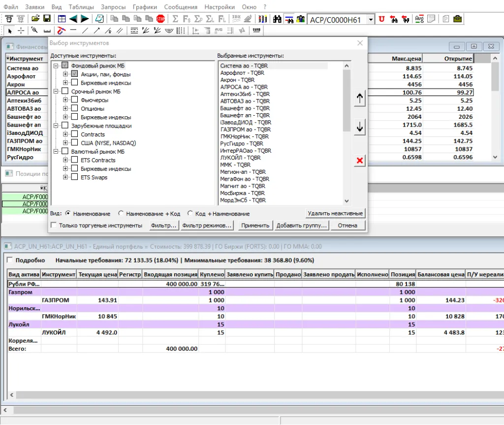The height and width of the screenshot is (425, 504).
Task: Open the yellow folder toolbar icon
Action: point(35,19)
